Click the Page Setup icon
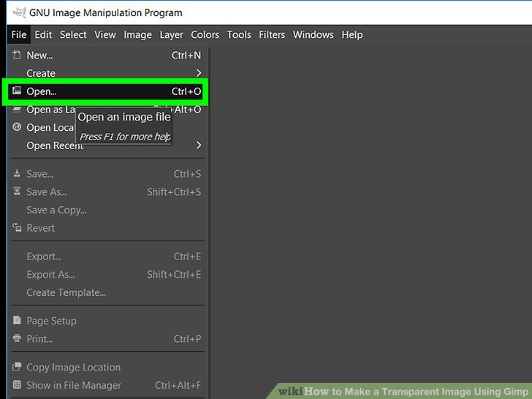Screen dimensions: 532x399 point(17,320)
